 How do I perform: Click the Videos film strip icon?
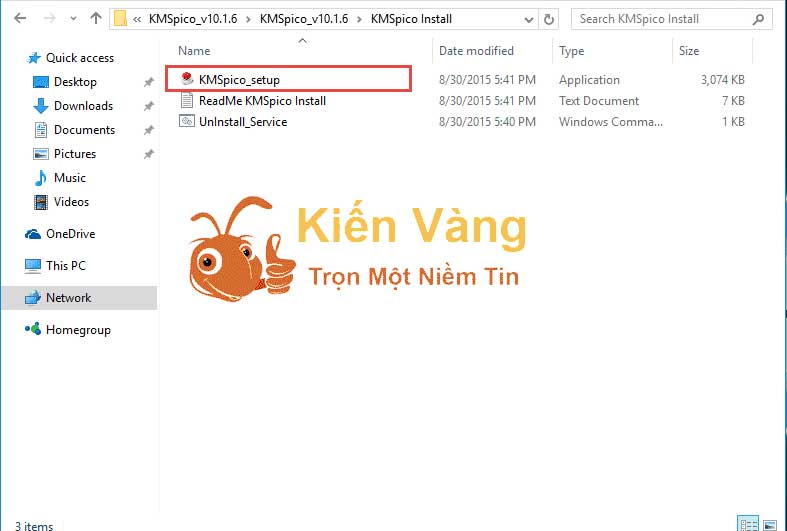[41, 202]
